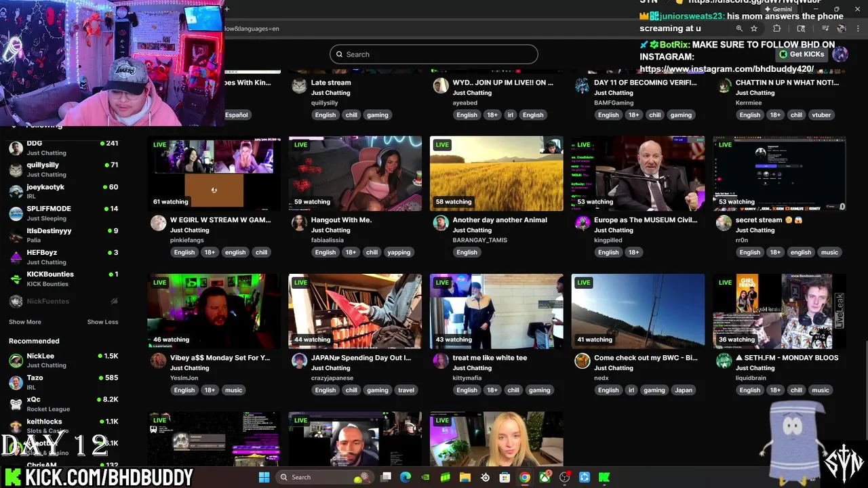Image resolution: width=868 pixels, height=488 pixels.
Task: Open 'W EGIRL W STREAM' stream thumbnail
Action: pos(214,174)
